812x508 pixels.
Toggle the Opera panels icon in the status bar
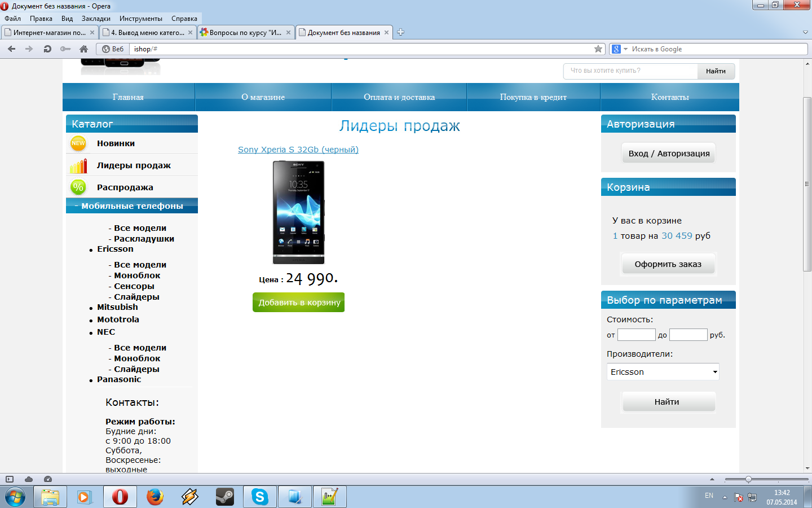pyautogui.click(x=10, y=479)
